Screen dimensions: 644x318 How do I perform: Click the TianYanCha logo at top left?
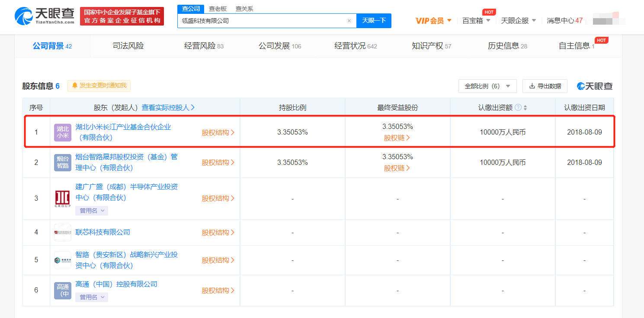click(45, 16)
